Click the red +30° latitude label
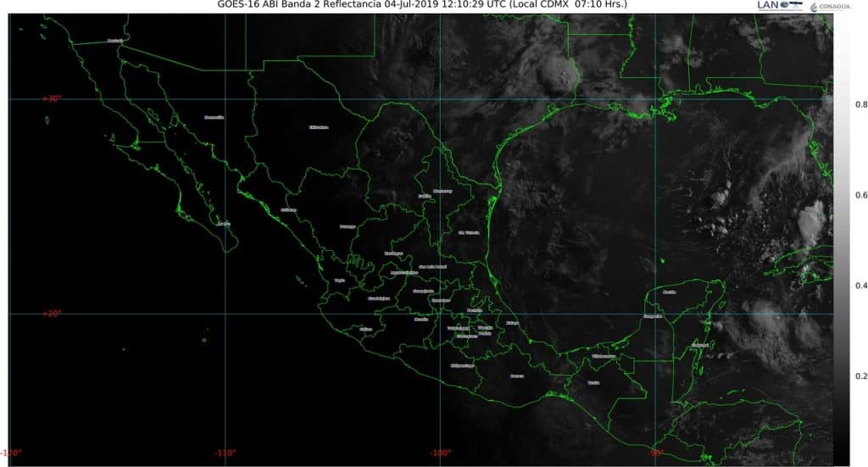868x467 pixels. [x=52, y=98]
